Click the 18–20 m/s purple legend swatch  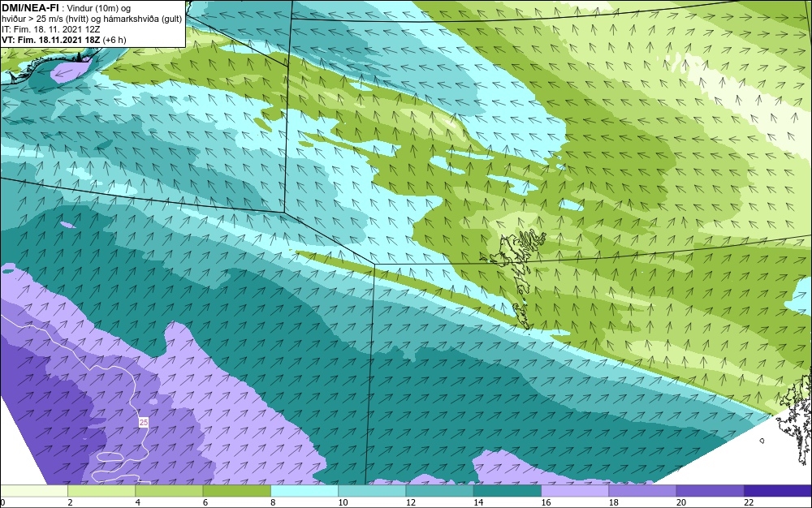point(642,491)
